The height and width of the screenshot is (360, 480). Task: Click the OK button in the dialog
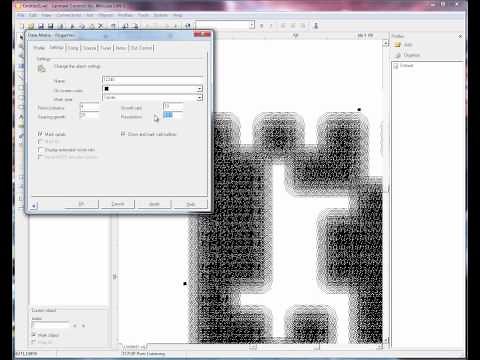click(81, 204)
